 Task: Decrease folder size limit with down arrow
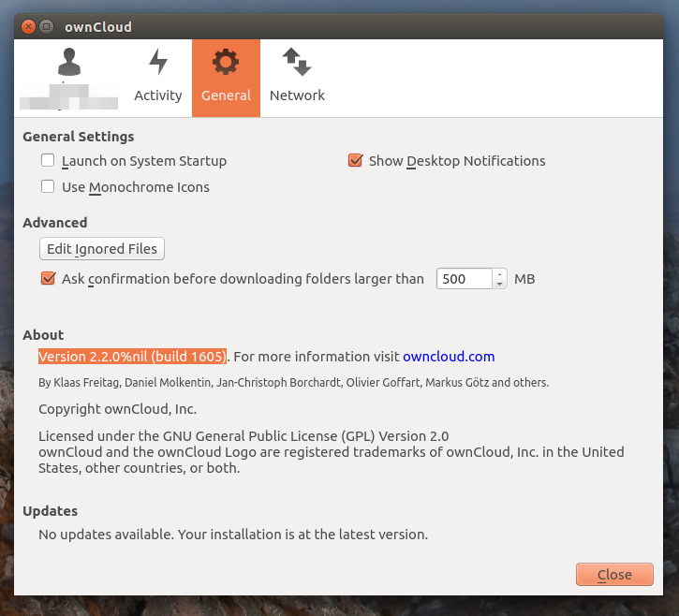tap(499, 284)
